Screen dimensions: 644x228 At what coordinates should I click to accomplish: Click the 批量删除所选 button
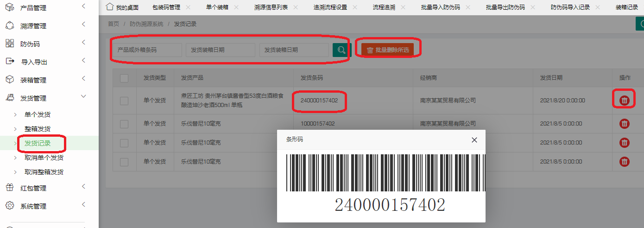[388, 50]
